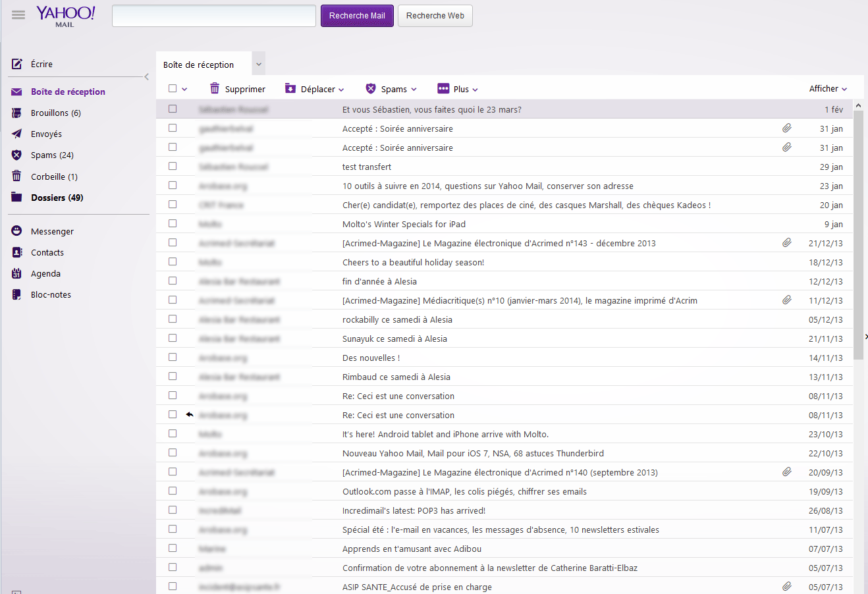Toggle the select-all checkbox in toolbar

coord(173,88)
